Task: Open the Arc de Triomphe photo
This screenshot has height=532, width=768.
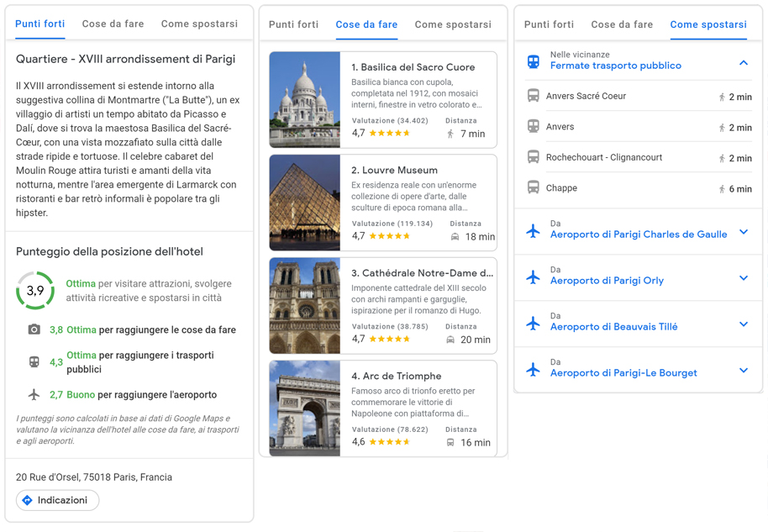Action: pyautogui.click(x=305, y=408)
